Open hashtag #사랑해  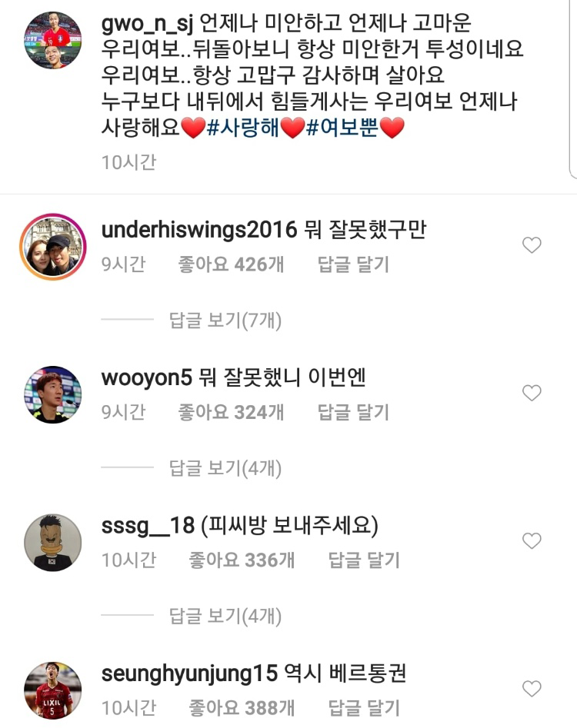(x=242, y=127)
